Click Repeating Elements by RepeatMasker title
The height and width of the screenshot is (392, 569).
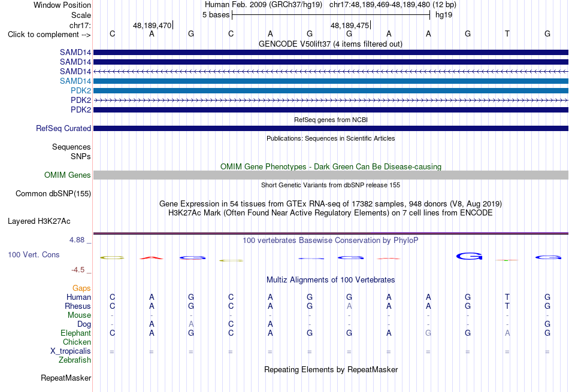point(331,369)
